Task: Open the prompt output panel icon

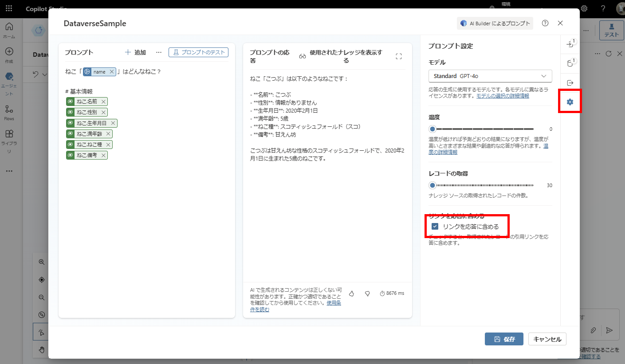Action: point(570,82)
